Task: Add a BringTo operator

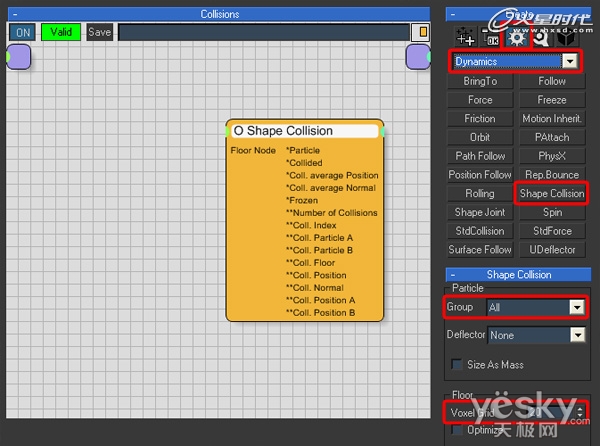Action: tap(480, 81)
